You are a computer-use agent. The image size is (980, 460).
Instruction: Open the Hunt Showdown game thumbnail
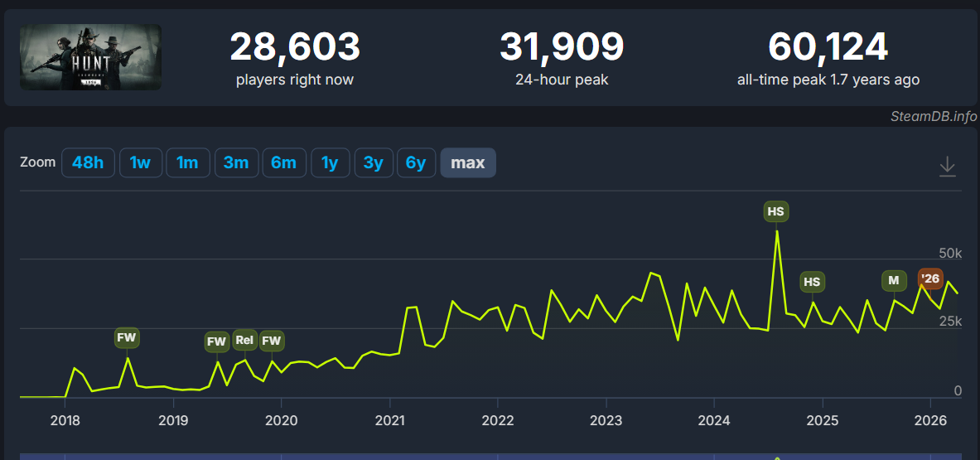coord(90,57)
